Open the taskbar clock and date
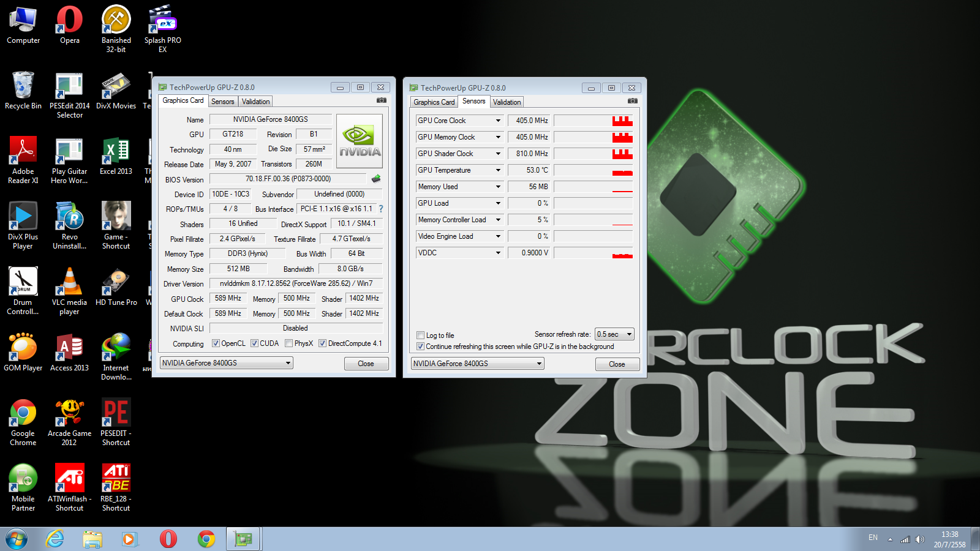 click(949, 539)
